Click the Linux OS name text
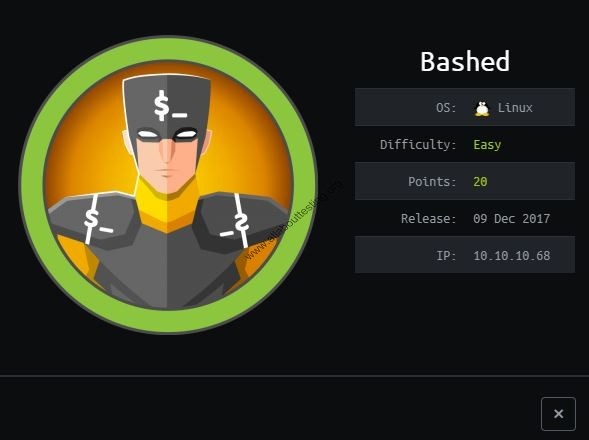 pos(515,108)
